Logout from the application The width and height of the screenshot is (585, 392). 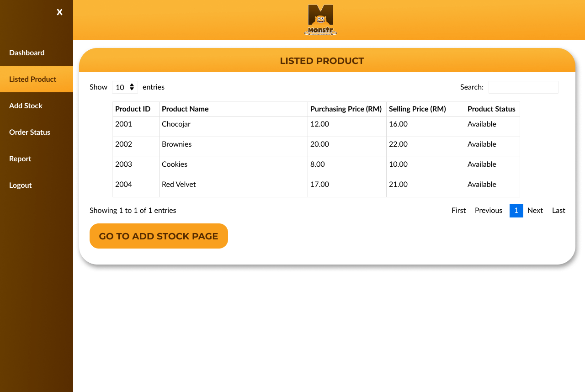[x=20, y=185]
